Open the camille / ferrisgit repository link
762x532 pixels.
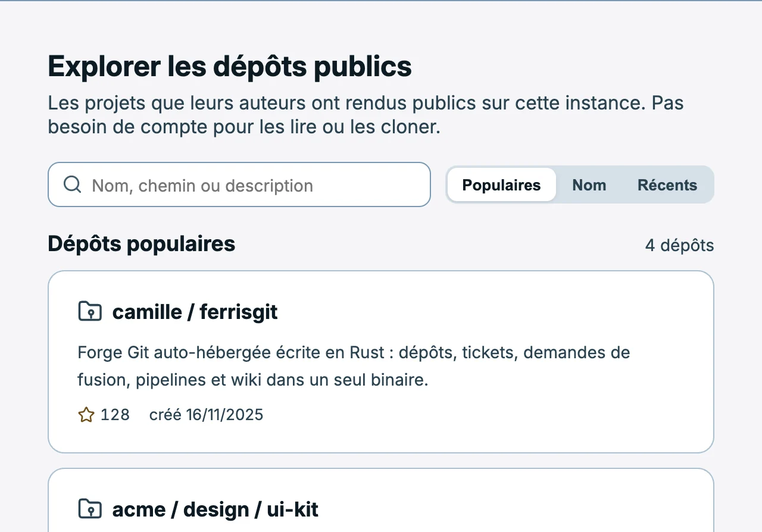coord(195,312)
